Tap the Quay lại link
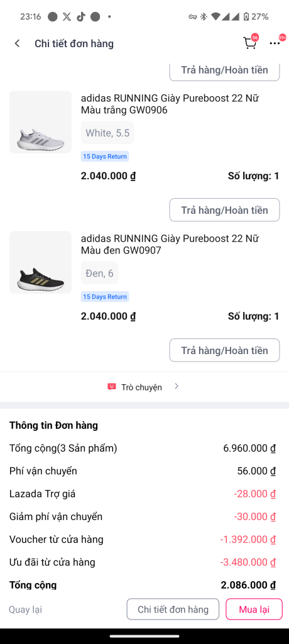Screen dimensions: 289x644 pos(26,609)
